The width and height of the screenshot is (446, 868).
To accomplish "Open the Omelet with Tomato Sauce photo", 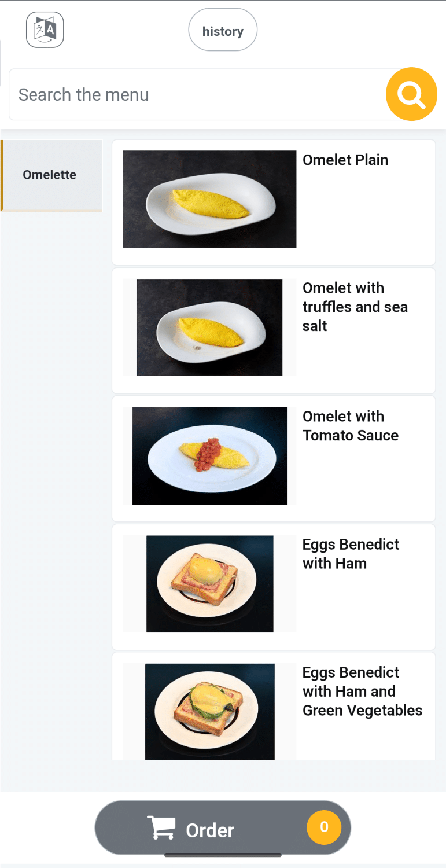I will [209, 456].
